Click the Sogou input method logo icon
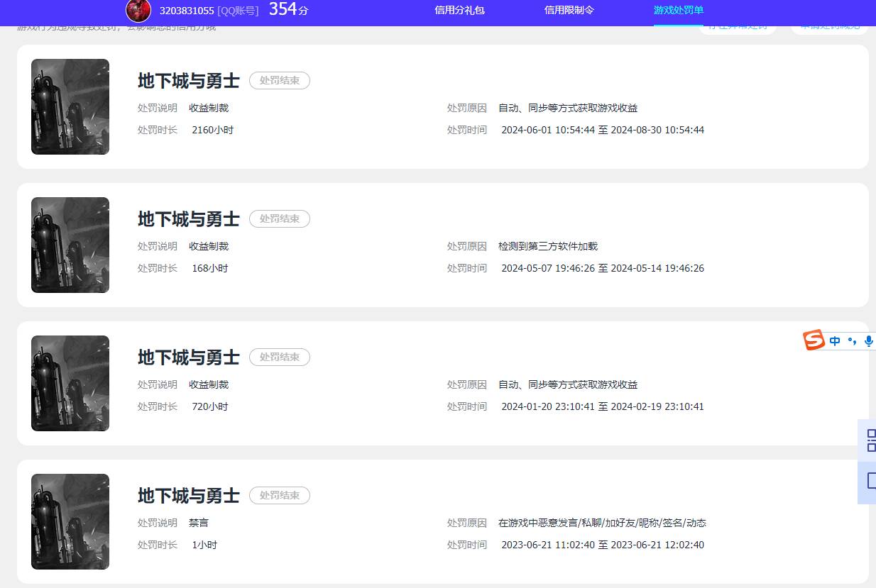The height and width of the screenshot is (588, 876). (x=814, y=340)
